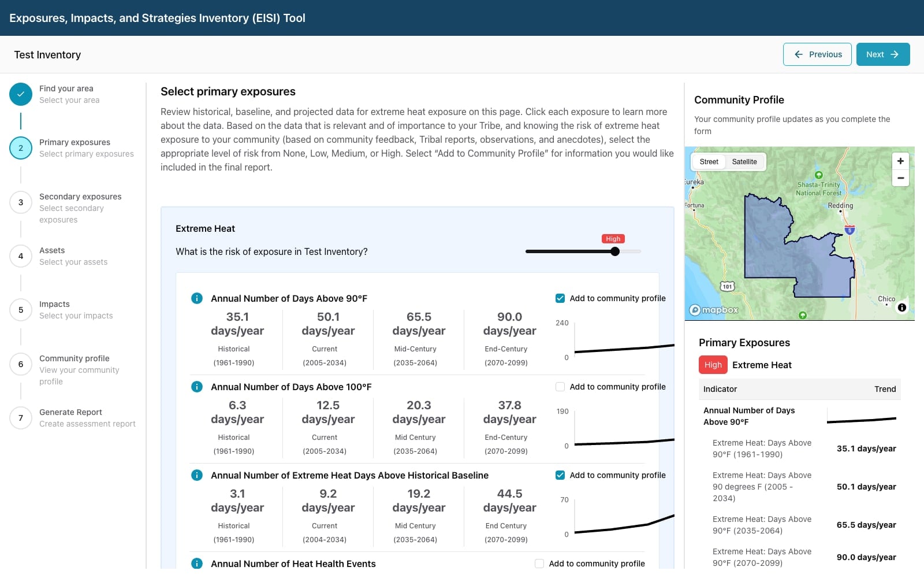Click the completed step 1 checkmark circle
The image size is (924, 578).
pyautogui.click(x=21, y=94)
